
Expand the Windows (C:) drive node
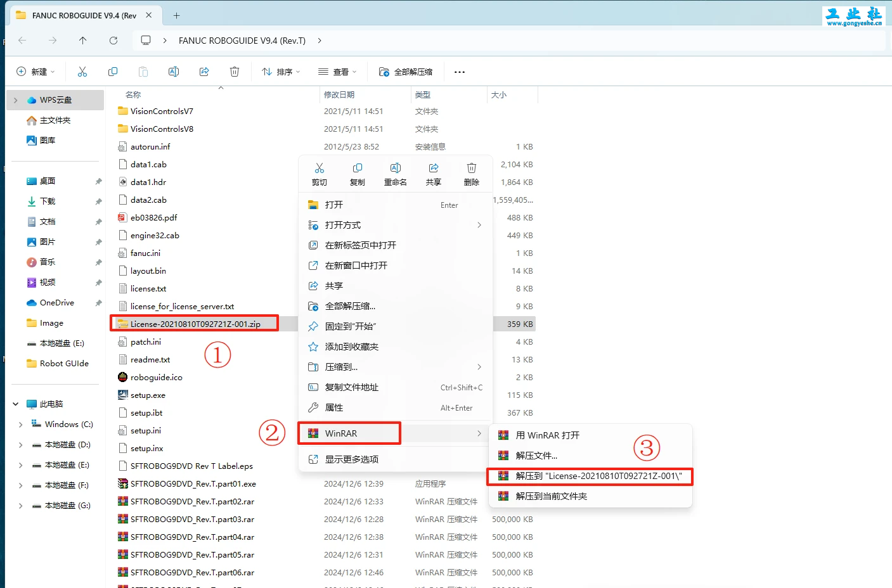tap(21, 425)
